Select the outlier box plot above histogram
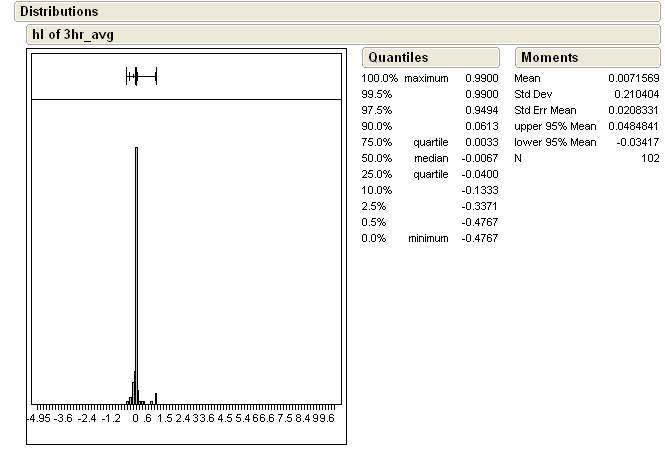 pyautogui.click(x=141, y=76)
